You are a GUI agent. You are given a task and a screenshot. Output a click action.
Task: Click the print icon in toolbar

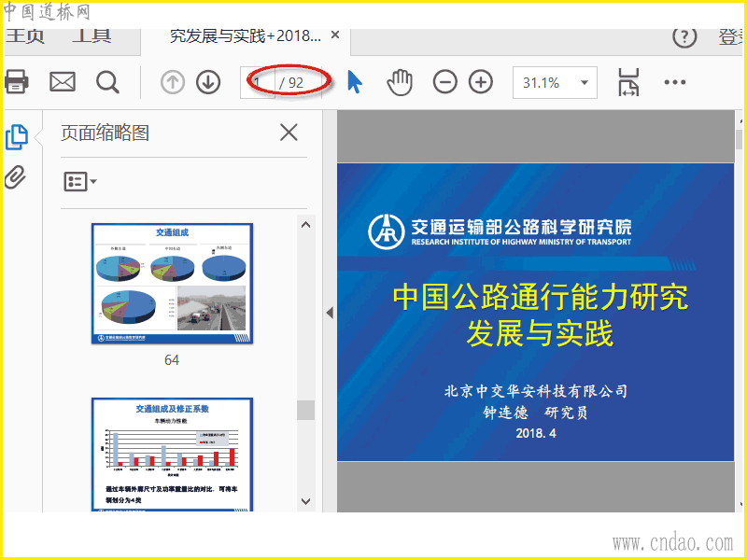16,82
